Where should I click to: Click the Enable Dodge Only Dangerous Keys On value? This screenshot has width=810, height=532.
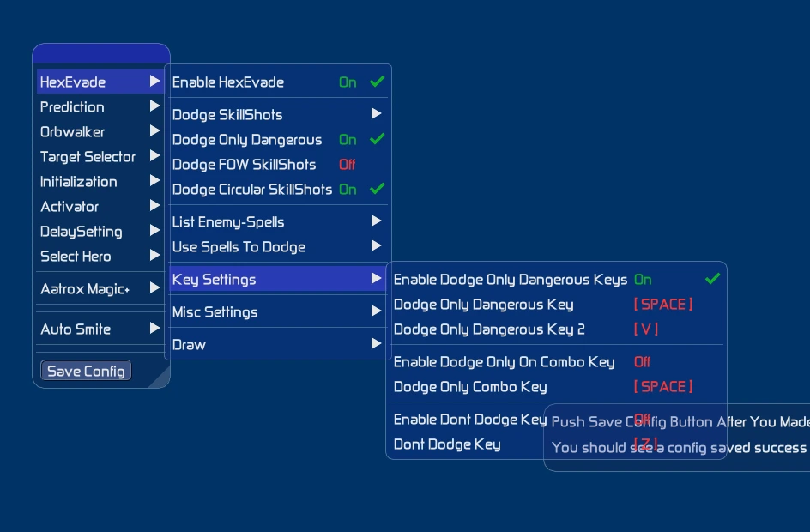coord(643,280)
